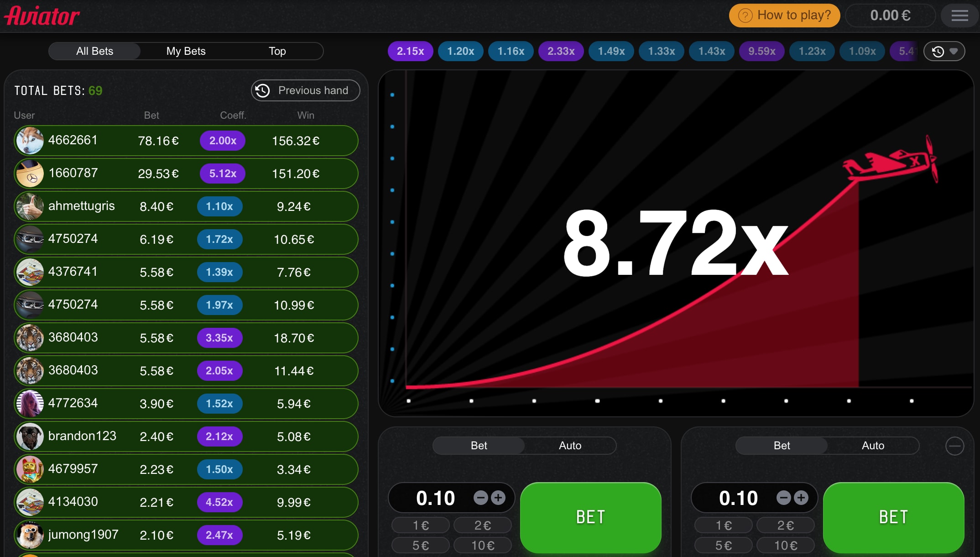This screenshot has height=557, width=980.
Task: Switch first bet panel to Auto mode
Action: click(570, 446)
